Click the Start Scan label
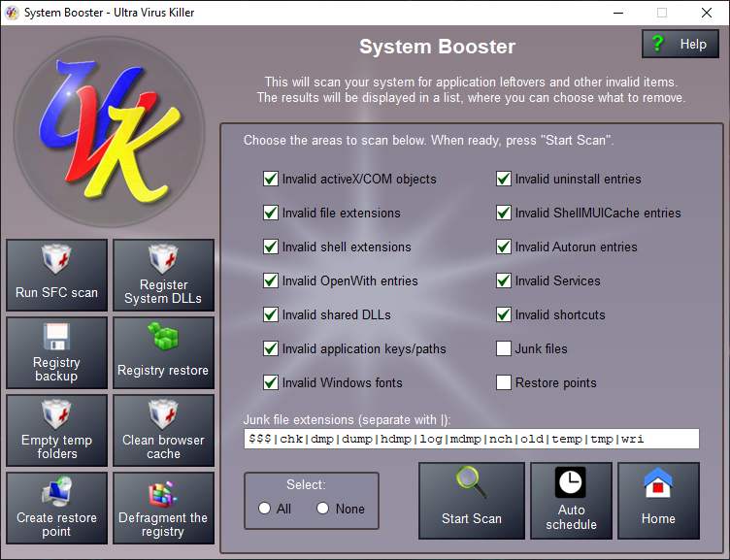The height and width of the screenshot is (560, 730). click(471, 518)
